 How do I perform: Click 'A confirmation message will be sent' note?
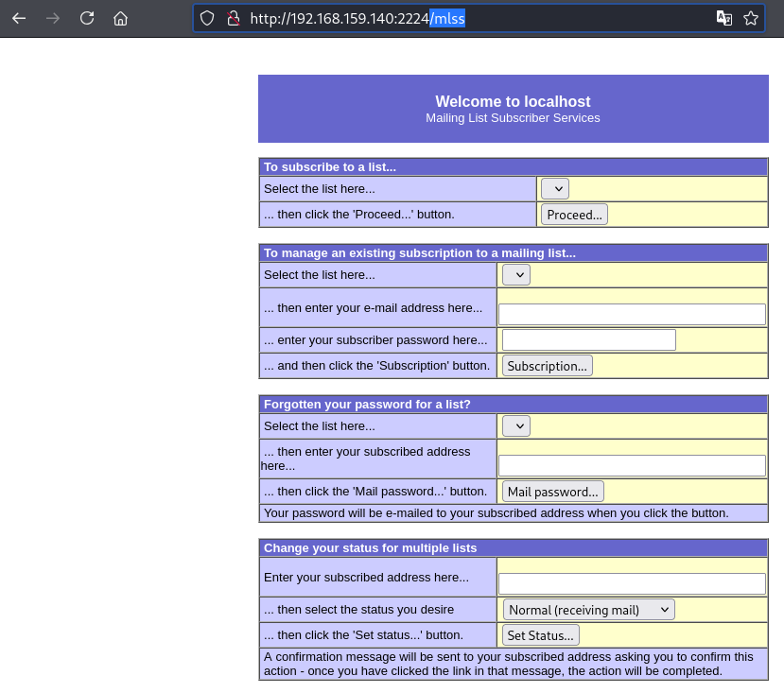click(509, 664)
